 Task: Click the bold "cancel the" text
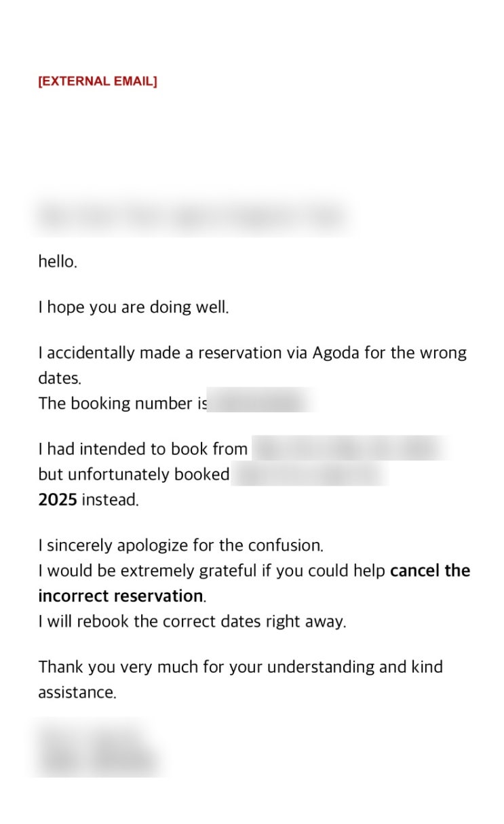[x=430, y=570]
